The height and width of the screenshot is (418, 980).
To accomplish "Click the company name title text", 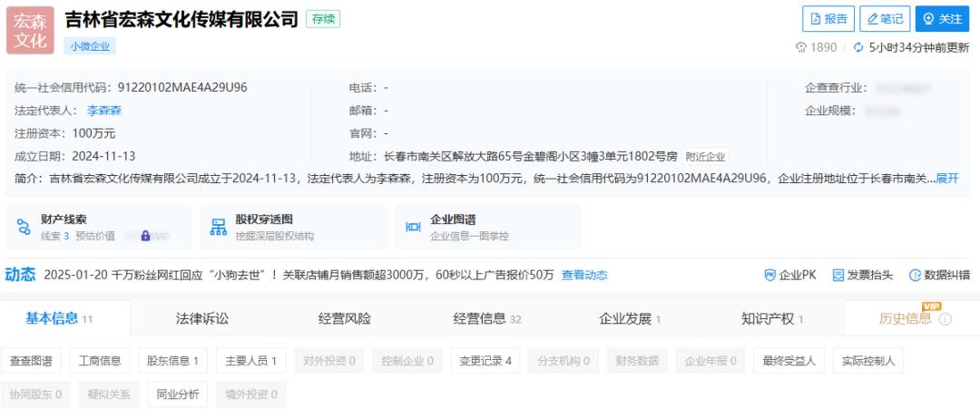I will (181, 19).
